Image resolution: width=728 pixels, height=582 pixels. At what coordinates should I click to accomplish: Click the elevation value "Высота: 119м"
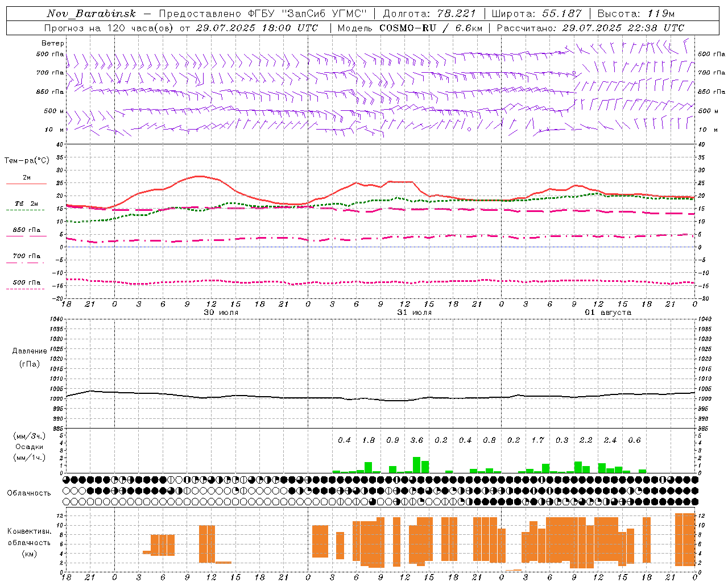click(x=636, y=14)
